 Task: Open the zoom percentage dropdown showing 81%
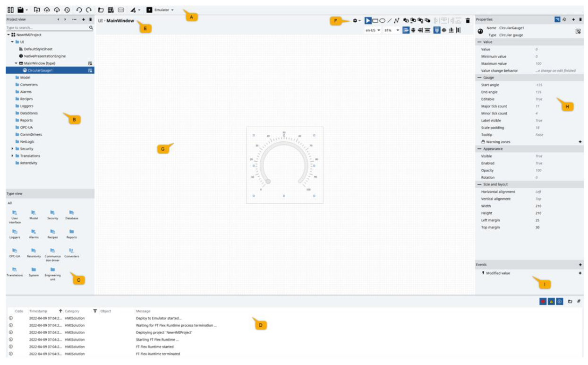pyautogui.click(x=390, y=30)
